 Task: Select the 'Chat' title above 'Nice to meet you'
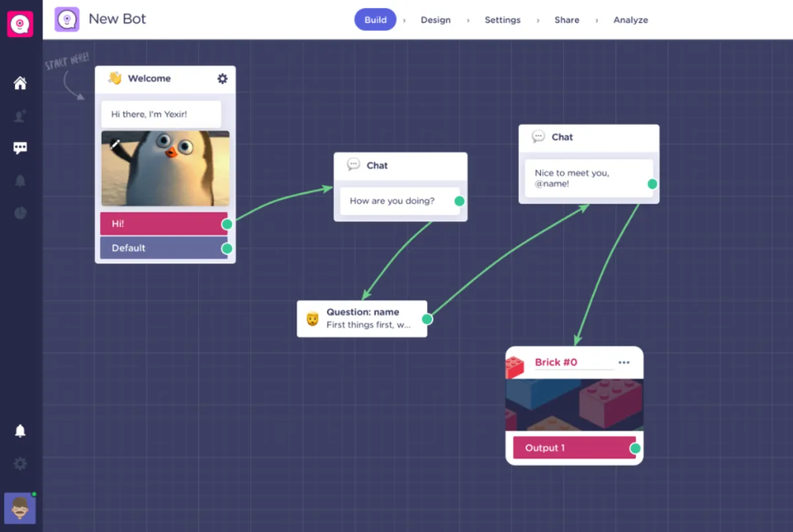[x=562, y=137]
